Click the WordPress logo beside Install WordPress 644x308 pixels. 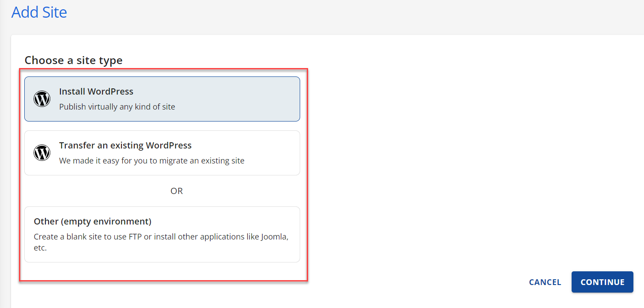(42, 99)
